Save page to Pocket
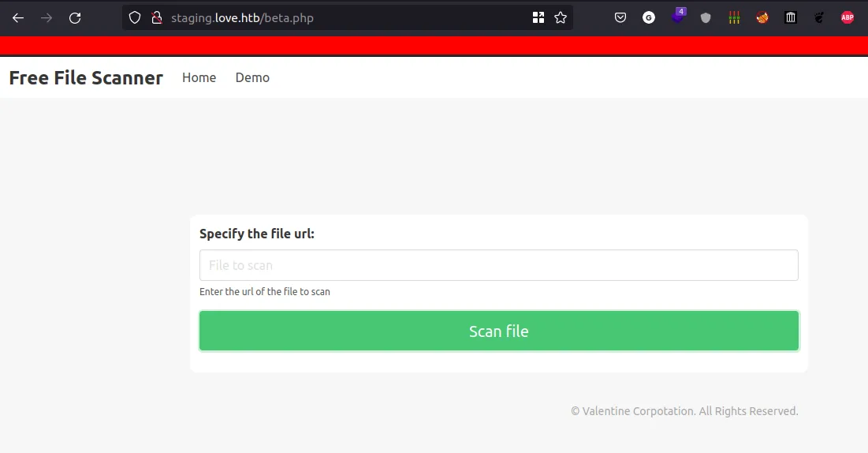868x453 pixels. point(620,17)
